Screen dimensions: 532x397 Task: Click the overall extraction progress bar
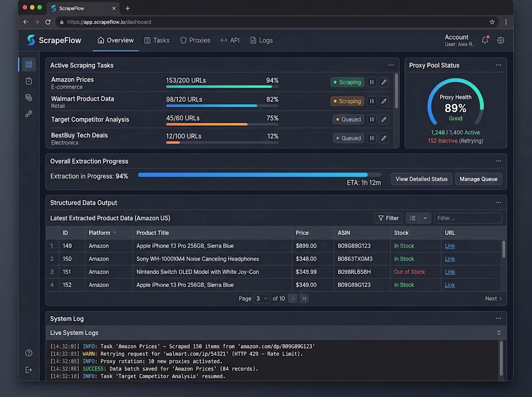click(x=260, y=175)
